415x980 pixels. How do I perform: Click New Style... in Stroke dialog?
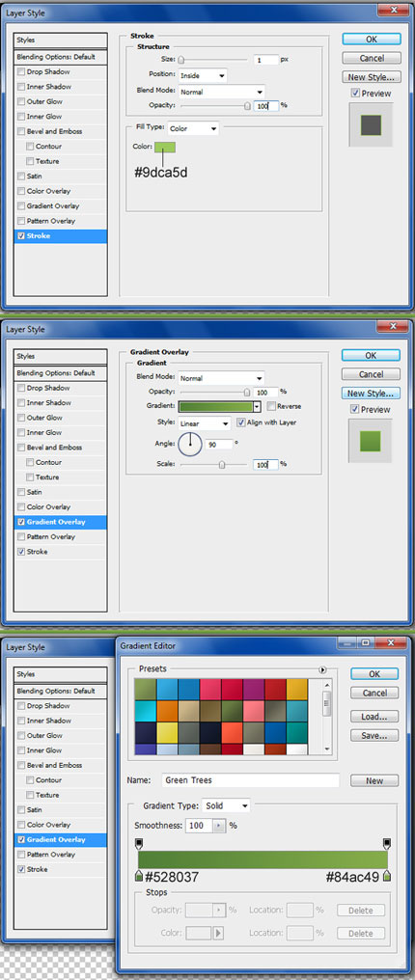pyautogui.click(x=372, y=77)
